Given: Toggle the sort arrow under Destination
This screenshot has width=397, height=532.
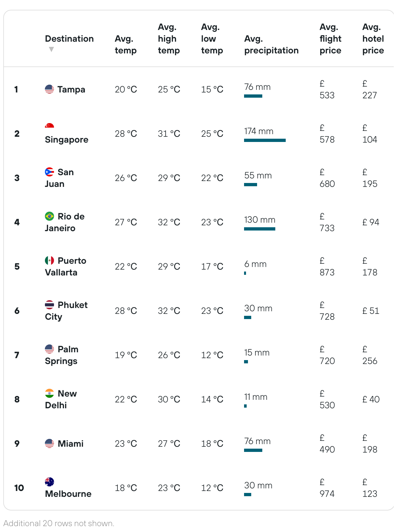Looking at the screenshot, I should [51, 49].
